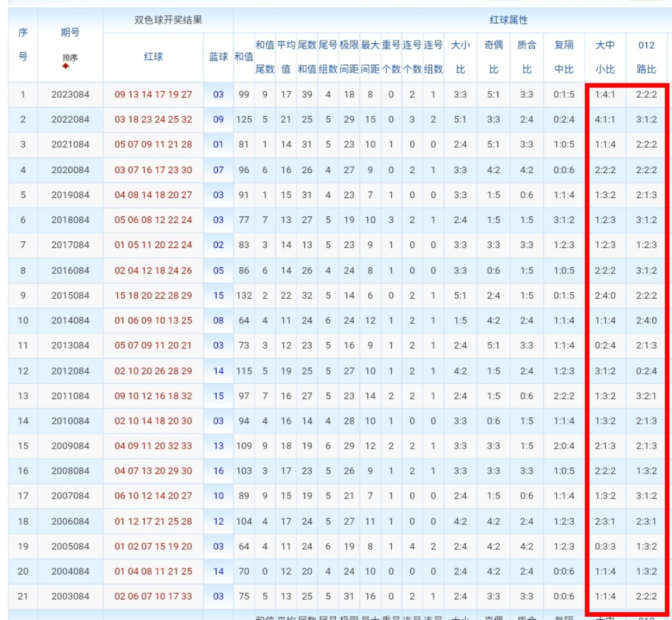Select issue number 2012084
Viewport: 672px width, 620px height.
70,371
